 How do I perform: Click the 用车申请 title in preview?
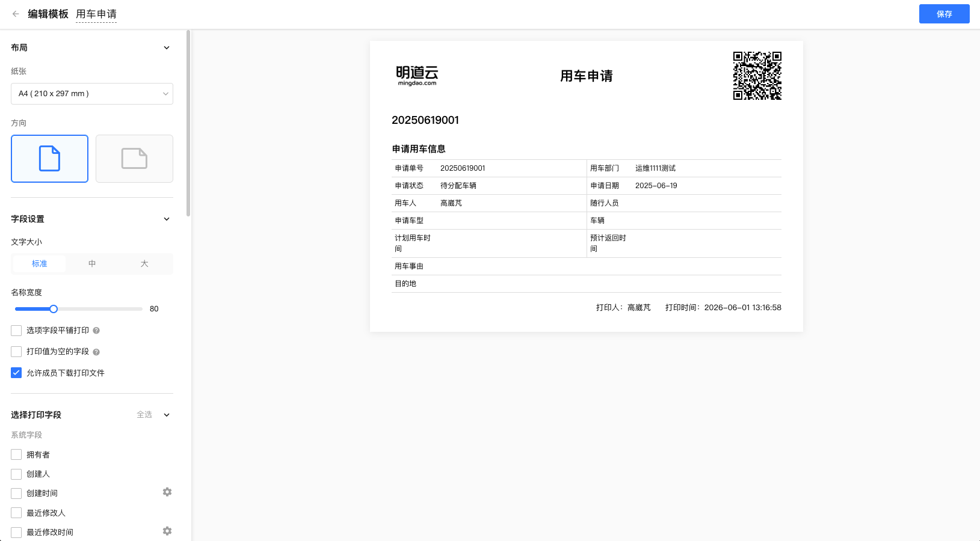click(x=587, y=76)
